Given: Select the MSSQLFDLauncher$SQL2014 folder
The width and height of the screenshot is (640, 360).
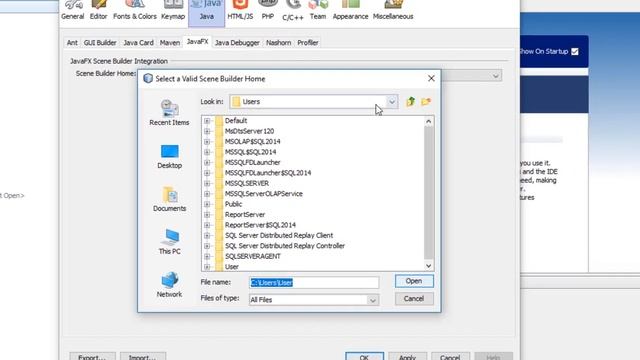Looking at the screenshot, I should point(268,173).
